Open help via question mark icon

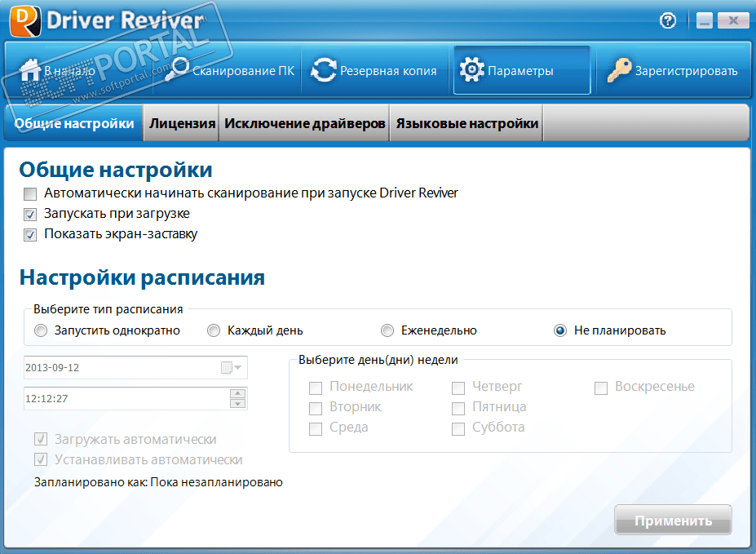click(668, 20)
